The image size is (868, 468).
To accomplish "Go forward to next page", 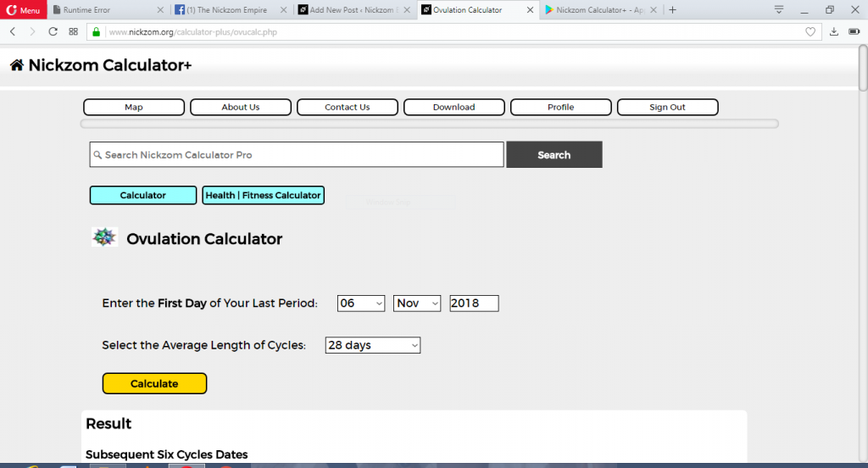I will point(33,32).
